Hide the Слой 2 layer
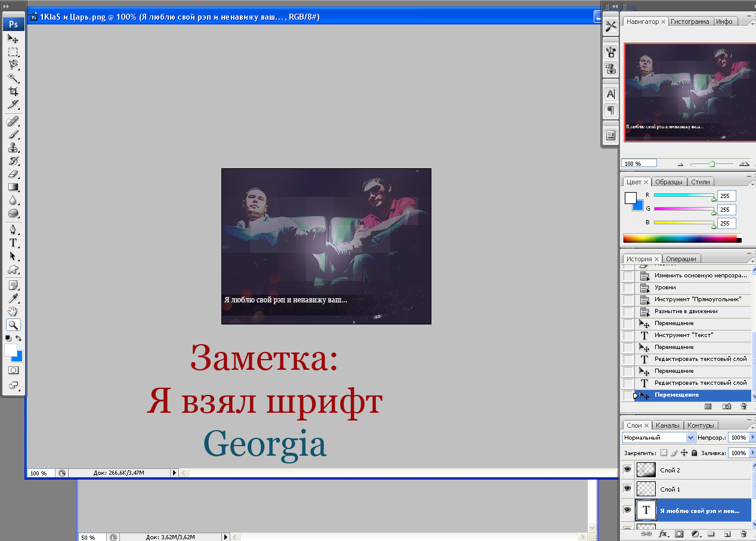 coord(627,470)
